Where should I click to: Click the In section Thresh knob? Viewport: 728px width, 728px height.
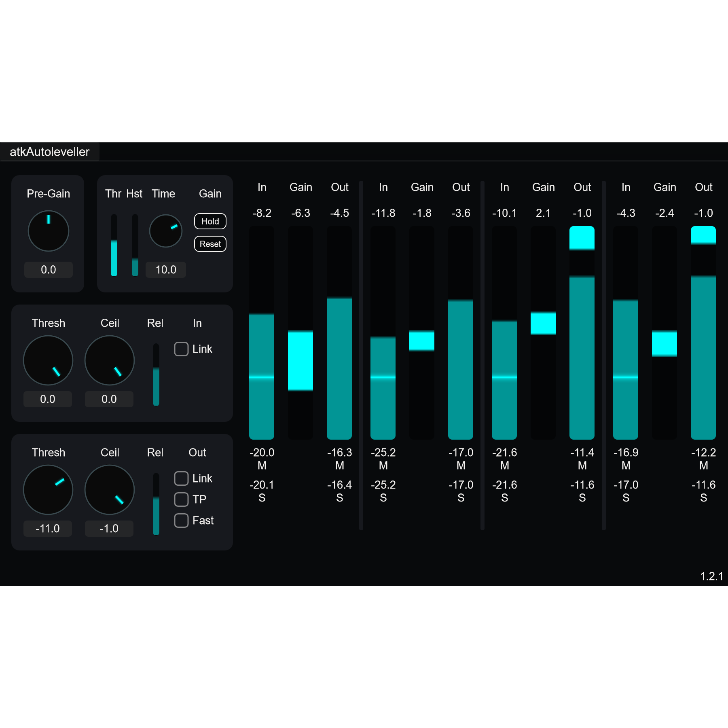pos(48,360)
